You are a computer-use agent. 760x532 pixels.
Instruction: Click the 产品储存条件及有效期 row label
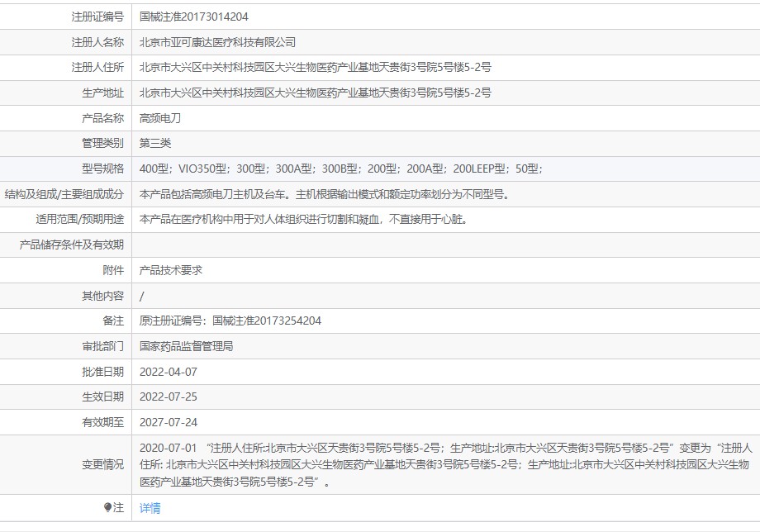point(72,245)
